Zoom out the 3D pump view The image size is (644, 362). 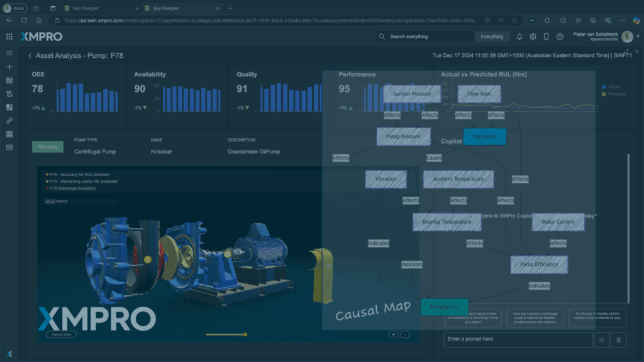[x=404, y=334]
